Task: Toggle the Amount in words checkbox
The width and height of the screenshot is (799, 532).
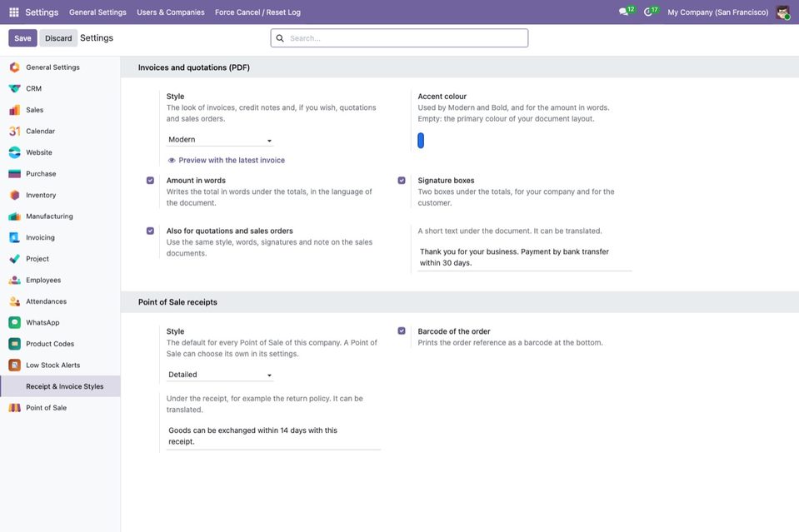Action: [150, 180]
